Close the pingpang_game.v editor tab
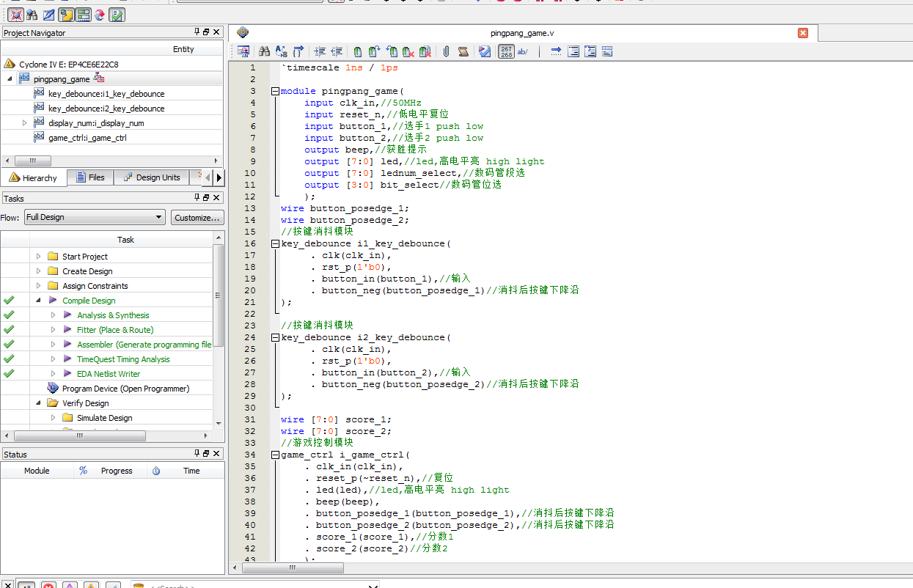 coord(803,33)
